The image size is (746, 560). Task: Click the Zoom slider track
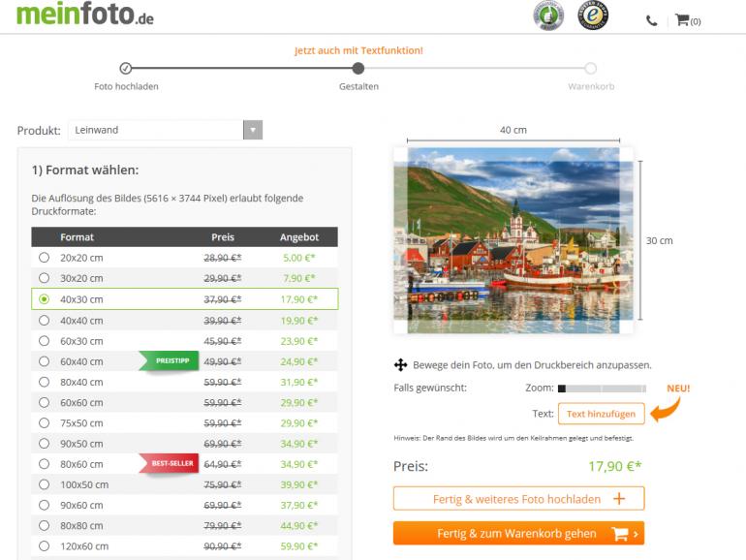602,389
